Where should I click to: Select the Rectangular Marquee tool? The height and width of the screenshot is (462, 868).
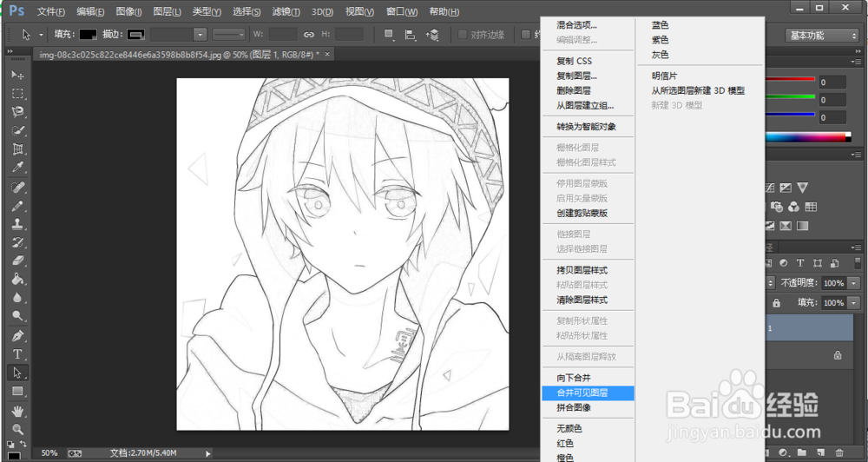pyautogui.click(x=17, y=93)
